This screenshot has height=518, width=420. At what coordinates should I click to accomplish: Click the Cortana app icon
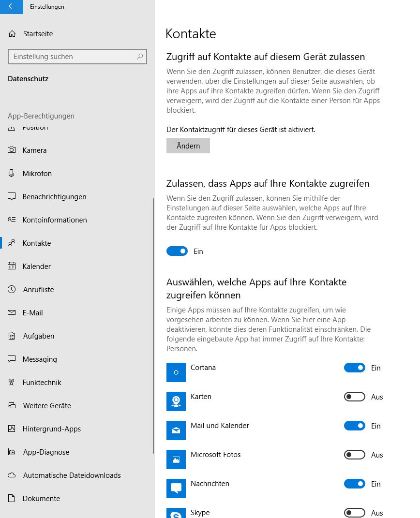click(x=176, y=372)
